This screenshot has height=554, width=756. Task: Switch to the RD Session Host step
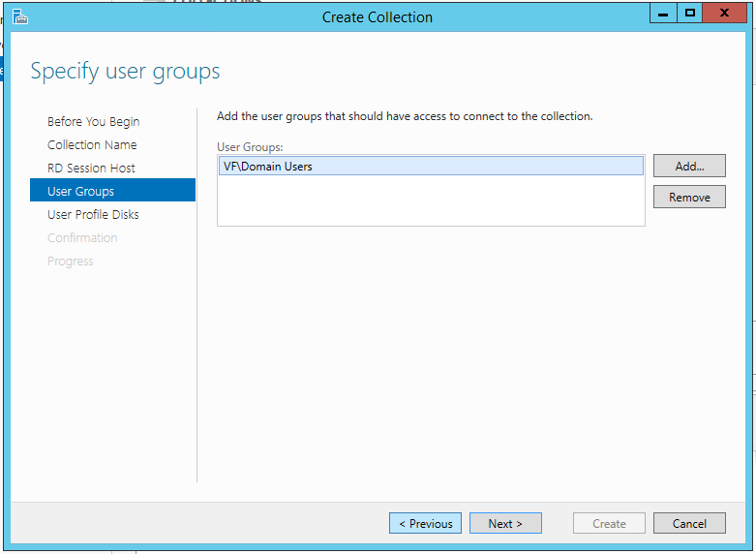(91, 169)
